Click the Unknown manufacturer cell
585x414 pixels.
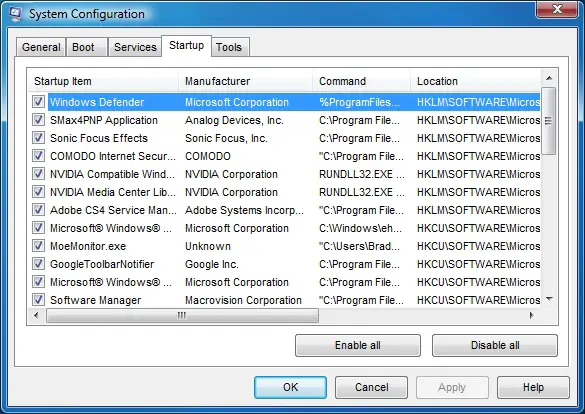208,246
